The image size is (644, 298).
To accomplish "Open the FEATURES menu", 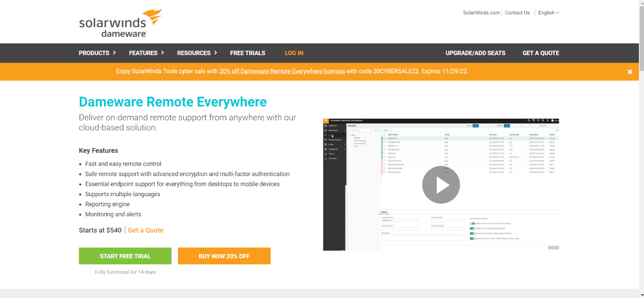I will (143, 53).
